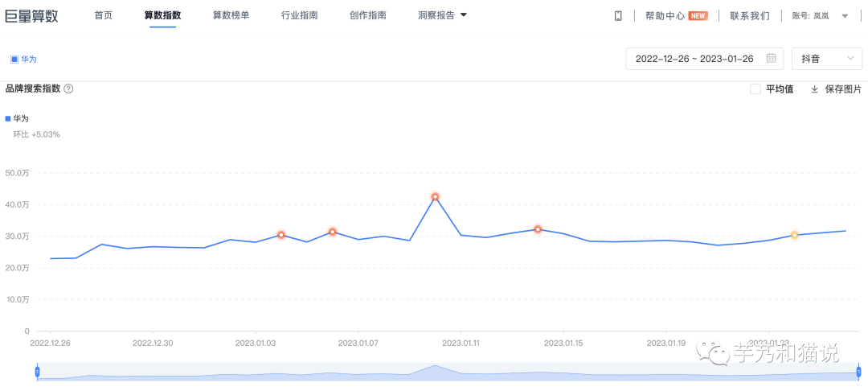The width and height of the screenshot is (868, 391).
Task: Click the peak in the overview slider
Action: [x=435, y=366]
